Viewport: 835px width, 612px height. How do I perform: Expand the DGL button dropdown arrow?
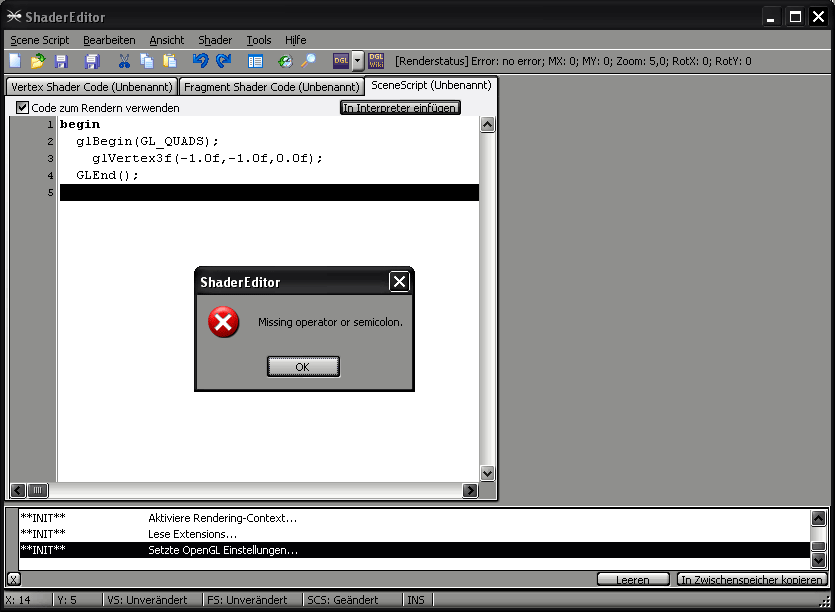[357, 62]
